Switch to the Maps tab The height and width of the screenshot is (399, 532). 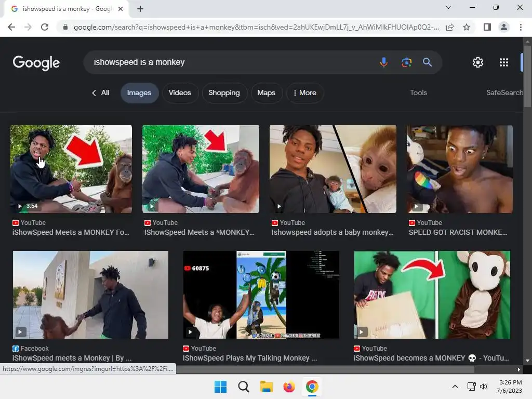click(267, 93)
